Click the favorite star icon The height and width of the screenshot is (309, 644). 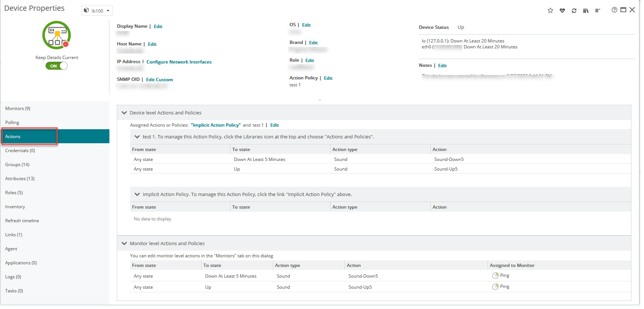(550, 10)
